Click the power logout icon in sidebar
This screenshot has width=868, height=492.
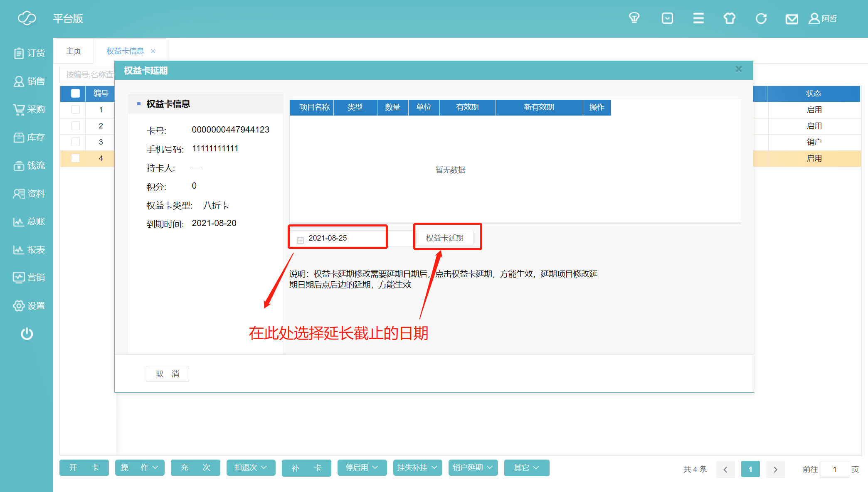pyautogui.click(x=27, y=334)
